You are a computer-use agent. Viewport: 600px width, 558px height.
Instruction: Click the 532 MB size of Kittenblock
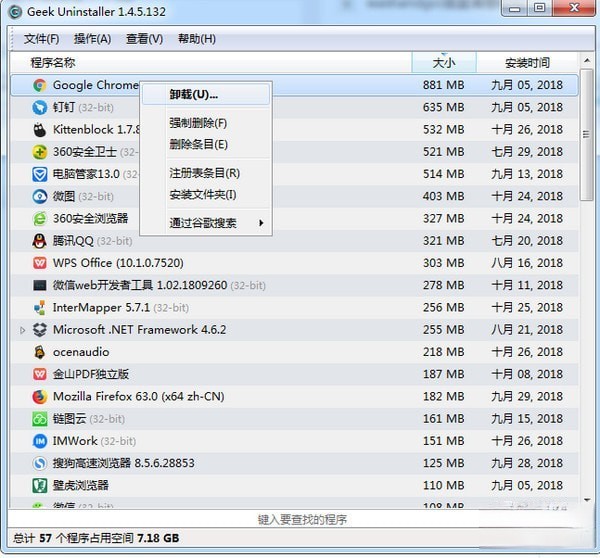[443, 130]
